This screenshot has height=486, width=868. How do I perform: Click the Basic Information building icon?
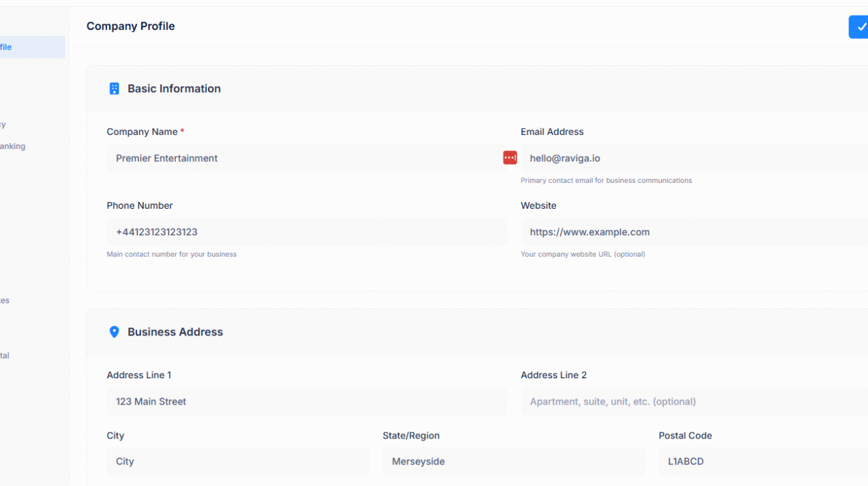(114, 88)
